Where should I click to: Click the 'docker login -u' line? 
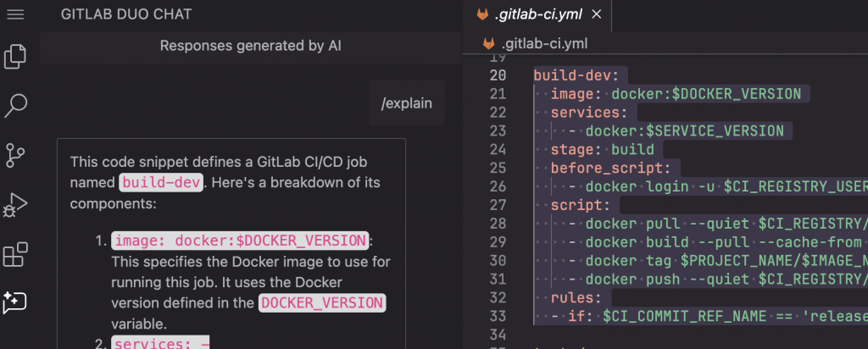pos(718,187)
